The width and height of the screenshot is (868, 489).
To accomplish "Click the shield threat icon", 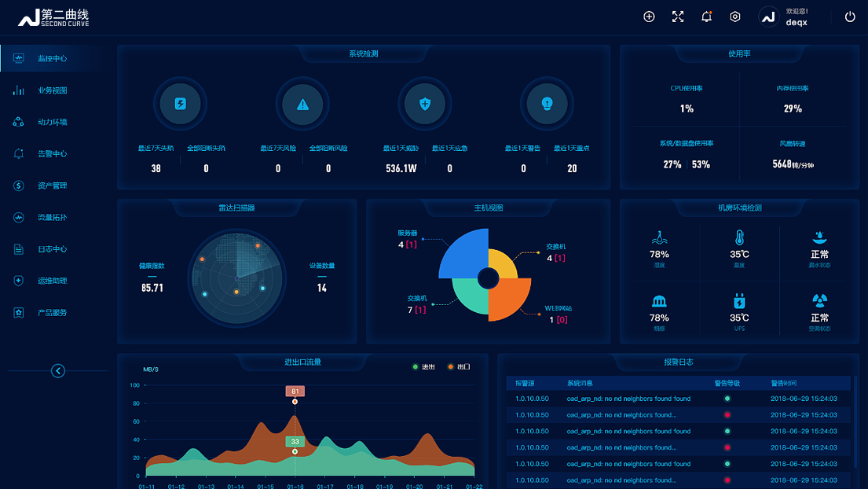I will pos(425,104).
